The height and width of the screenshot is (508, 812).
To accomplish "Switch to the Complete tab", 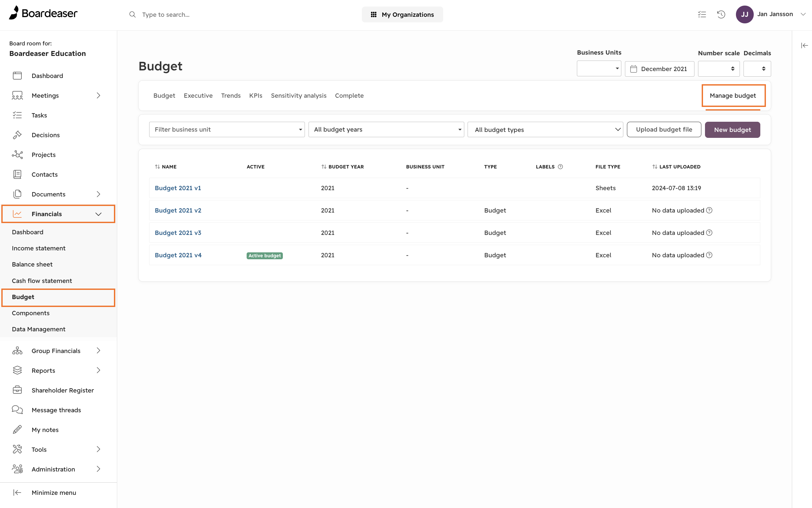I will click(349, 95).
